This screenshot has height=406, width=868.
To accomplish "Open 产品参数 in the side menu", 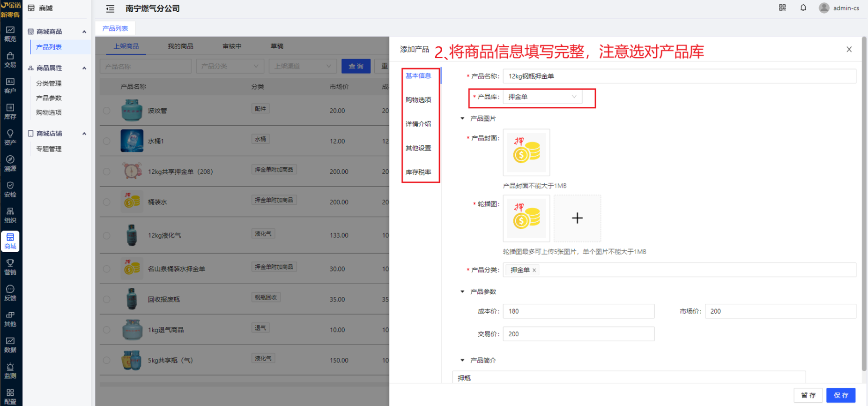I will click(49, 98).
